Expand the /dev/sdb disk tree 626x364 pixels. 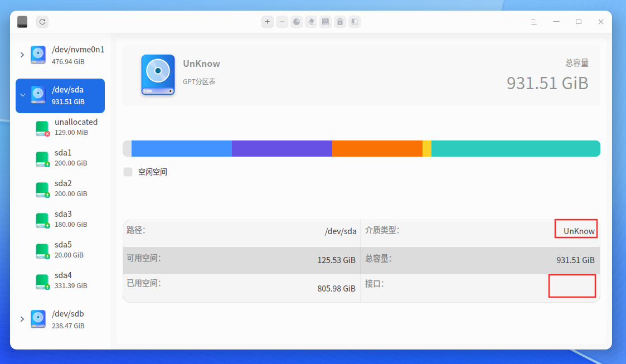pos(22,319)
